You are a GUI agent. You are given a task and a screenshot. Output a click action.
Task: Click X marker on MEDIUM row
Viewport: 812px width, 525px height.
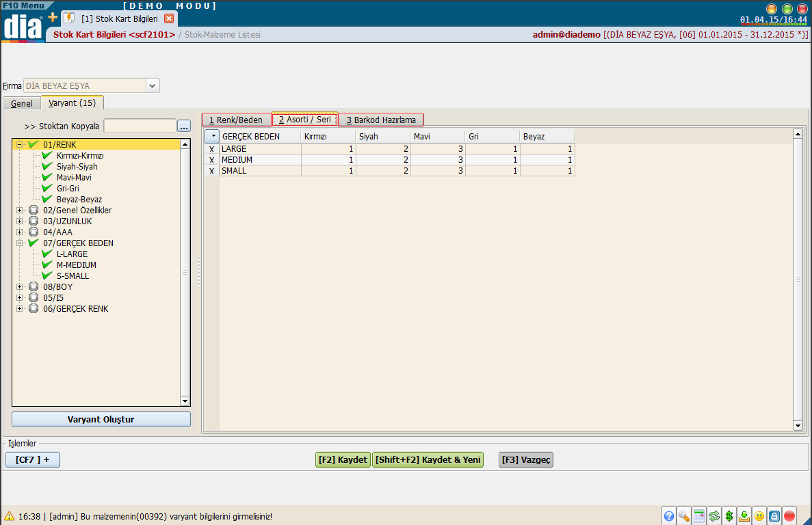211,160
